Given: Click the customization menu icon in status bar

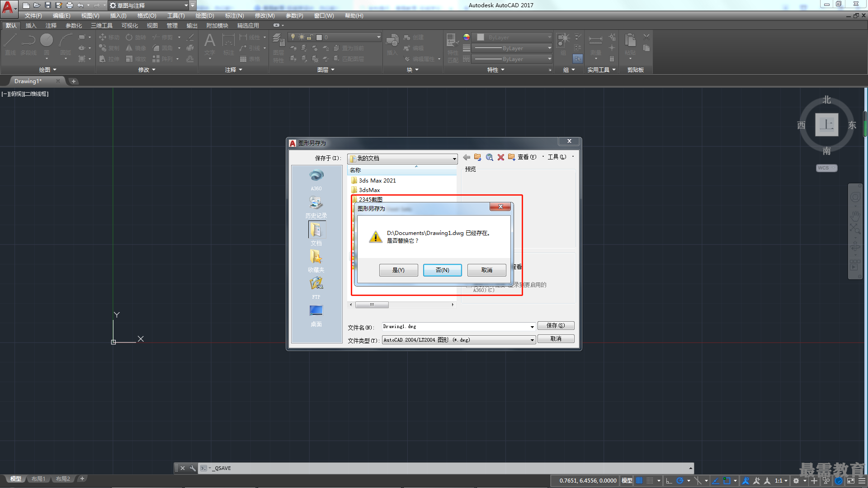Looking at the screenshot, I should pyautogui.click(x=863, y=481).
